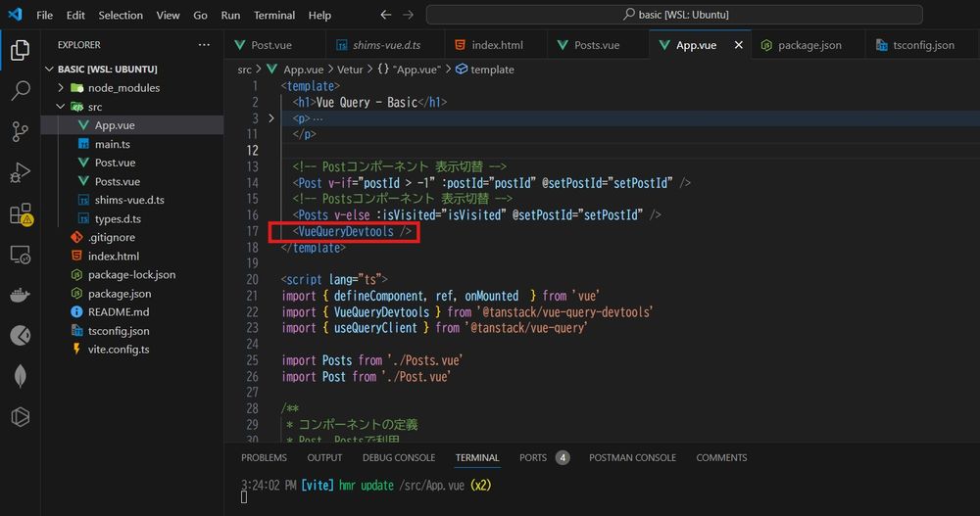Go back with the left arrow
The image size is (980, 516).
pos(385,15)
